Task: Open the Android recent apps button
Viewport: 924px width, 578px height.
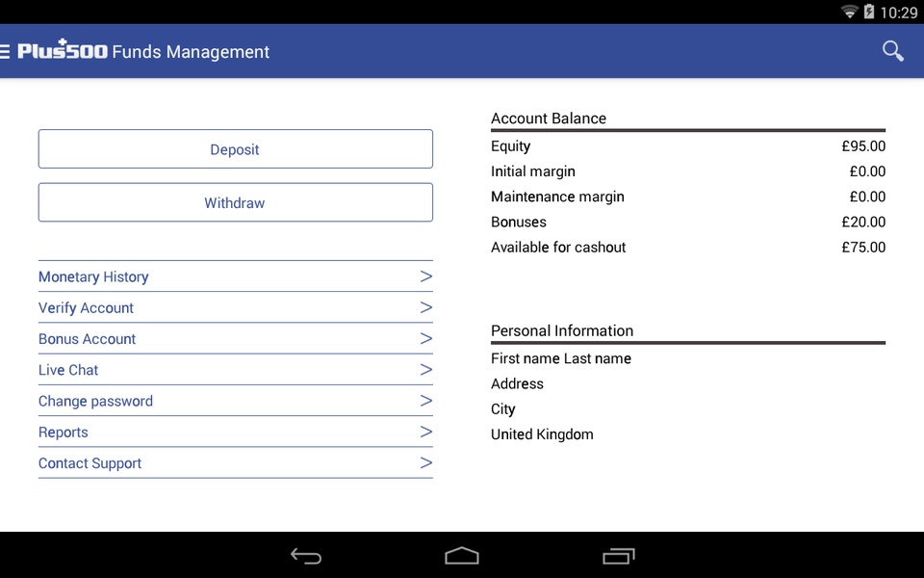Action: pos(618,556)
